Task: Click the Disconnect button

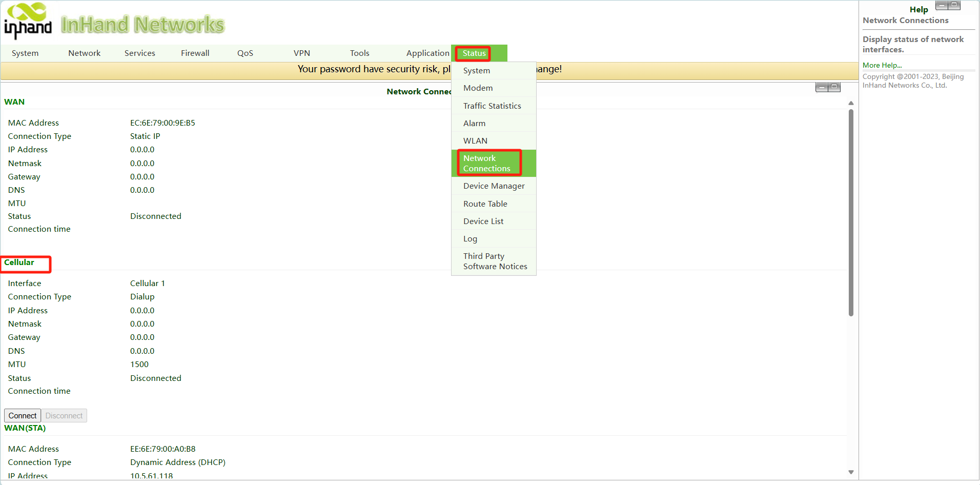Action: [64, 415]
